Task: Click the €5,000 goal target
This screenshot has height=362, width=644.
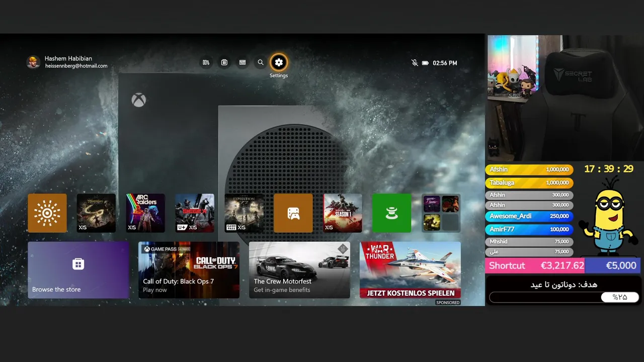Action: point(621,265)
